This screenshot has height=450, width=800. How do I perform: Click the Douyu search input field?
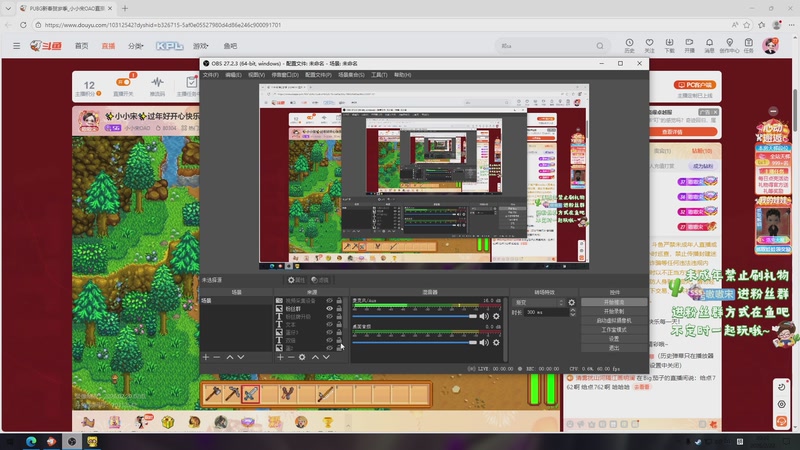(x=546, y=46)
